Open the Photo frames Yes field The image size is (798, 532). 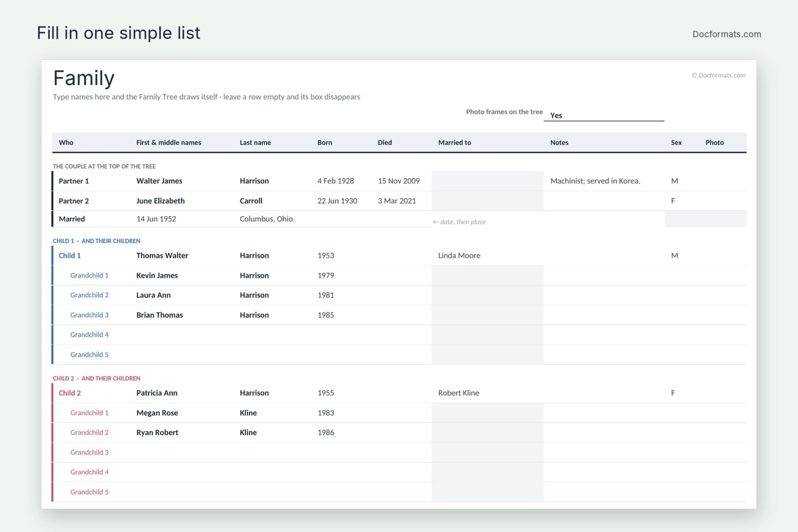point(603,115)
